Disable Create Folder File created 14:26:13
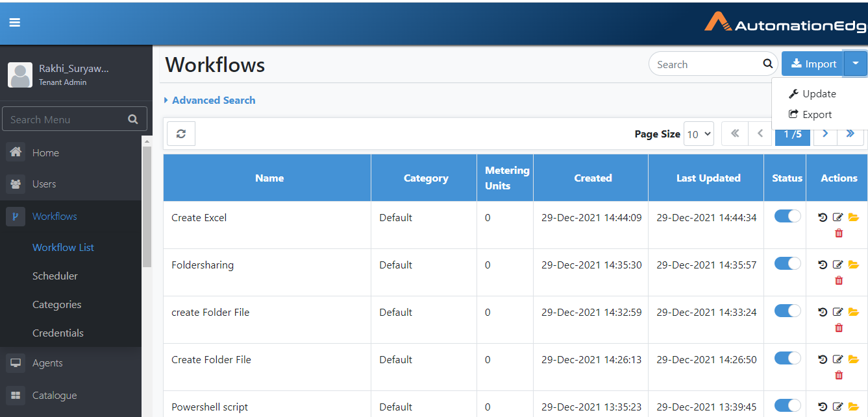Viewport: 868px width, 417px height. pyautogui.click(x=787, y=359)
